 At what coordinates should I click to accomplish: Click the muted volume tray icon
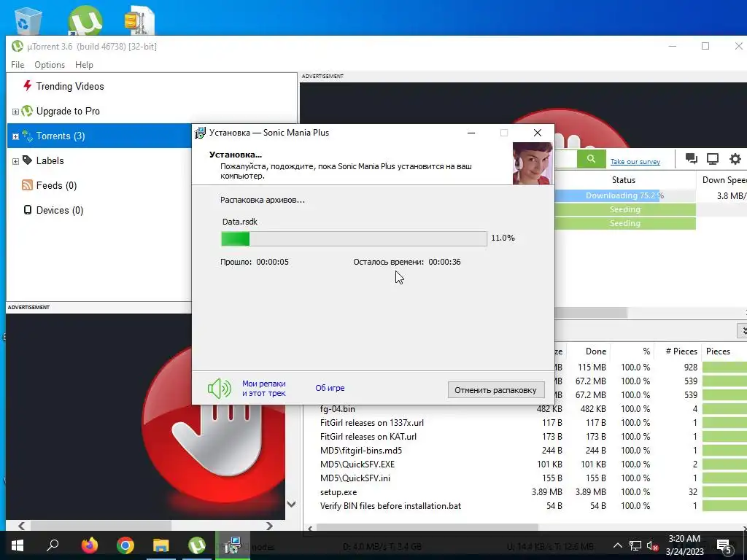click(x=653, y=545)
